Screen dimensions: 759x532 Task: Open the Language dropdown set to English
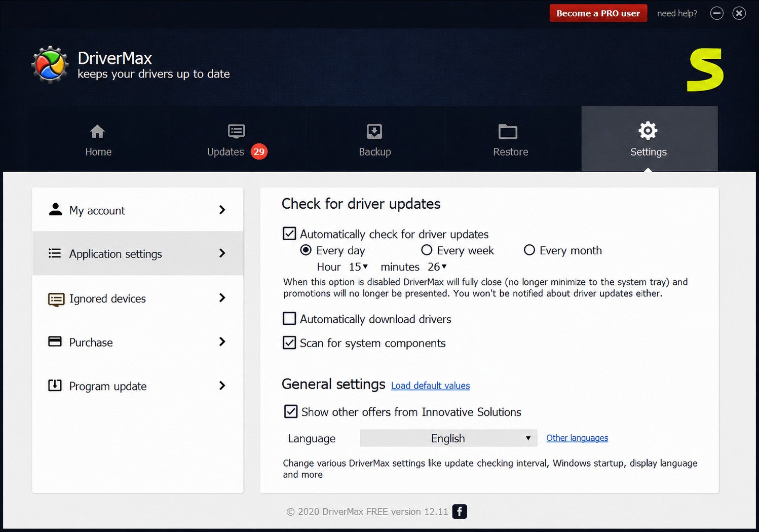click(448, 438)
